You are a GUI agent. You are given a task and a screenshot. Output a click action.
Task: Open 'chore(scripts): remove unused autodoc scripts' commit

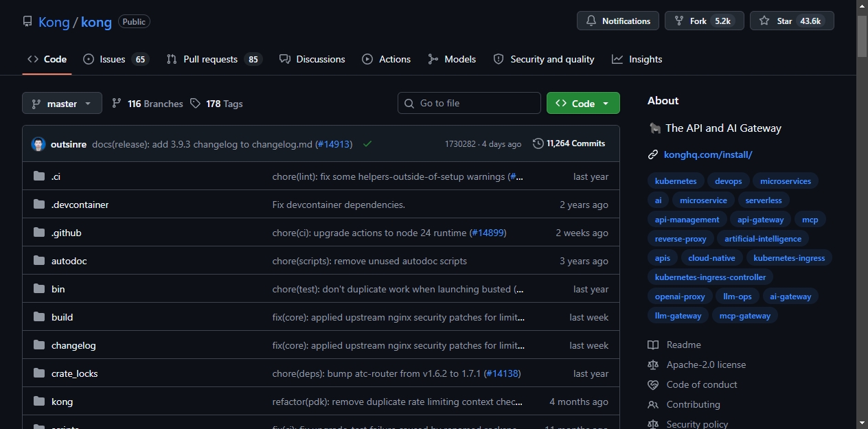(369, 261)
